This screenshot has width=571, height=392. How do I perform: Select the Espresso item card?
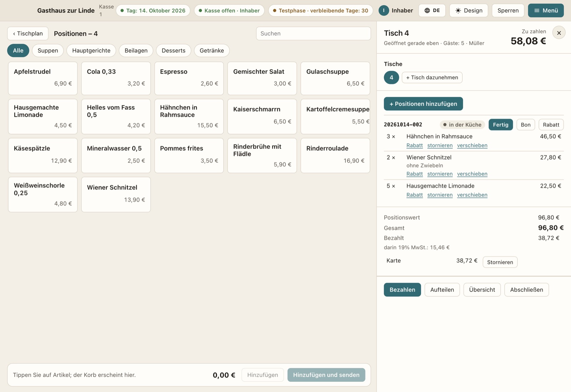tap(189, 78)
